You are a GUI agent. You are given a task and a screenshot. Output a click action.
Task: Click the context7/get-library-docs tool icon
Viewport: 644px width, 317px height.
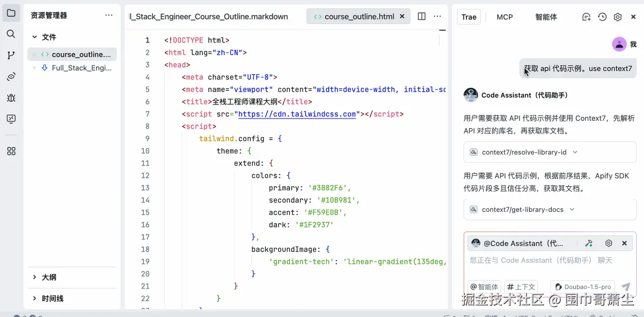tap(473, 210)
